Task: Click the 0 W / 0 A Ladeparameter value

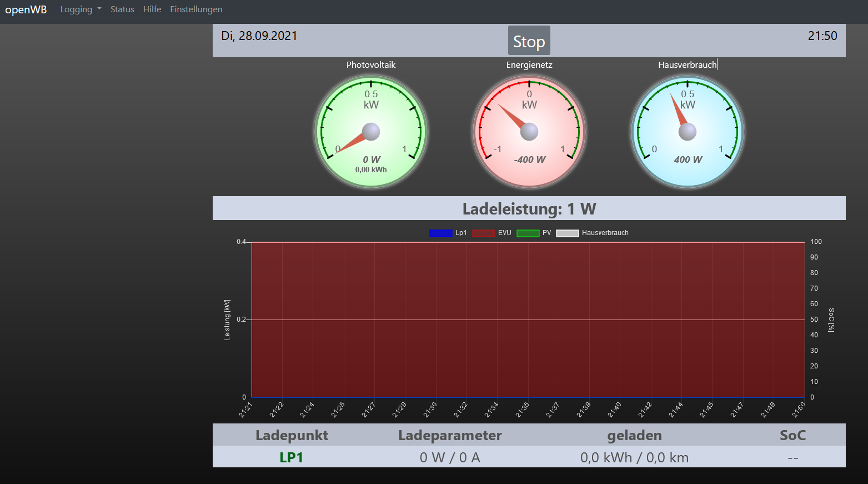Action: point(450,457)
